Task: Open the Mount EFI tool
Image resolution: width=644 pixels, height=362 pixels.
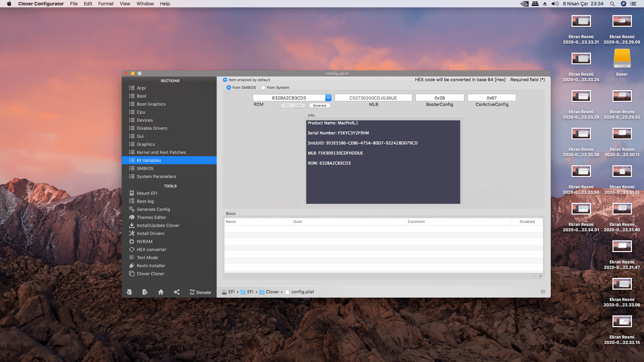Action: pos(147,193)
